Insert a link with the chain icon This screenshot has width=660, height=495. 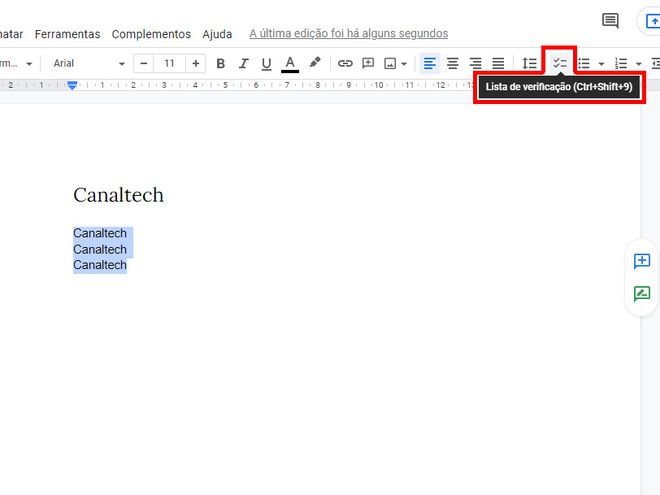tap(345, 64)
